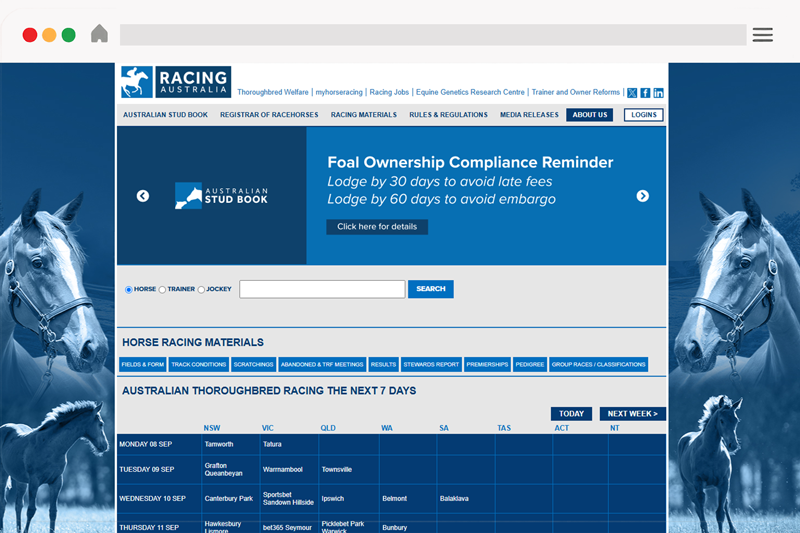Open the Grafton meeting on Tuesday
800x533 pixels.
[216, 466]
